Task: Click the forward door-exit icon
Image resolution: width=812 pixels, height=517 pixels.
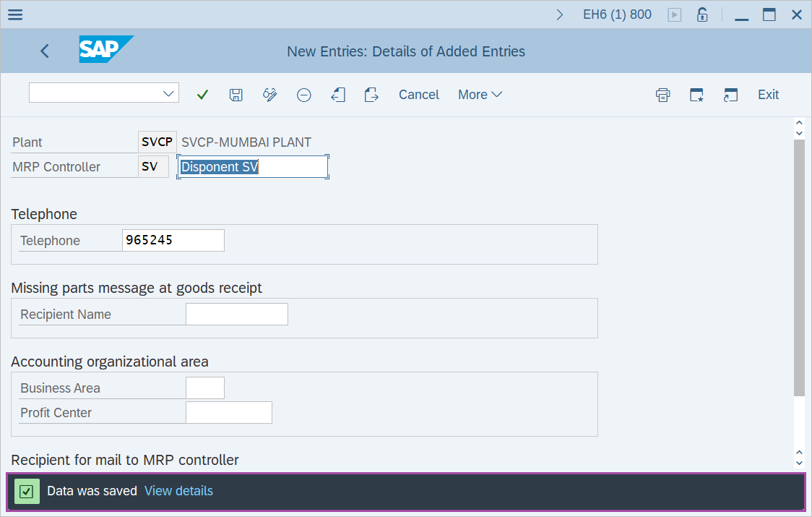Action: (371, 94)
